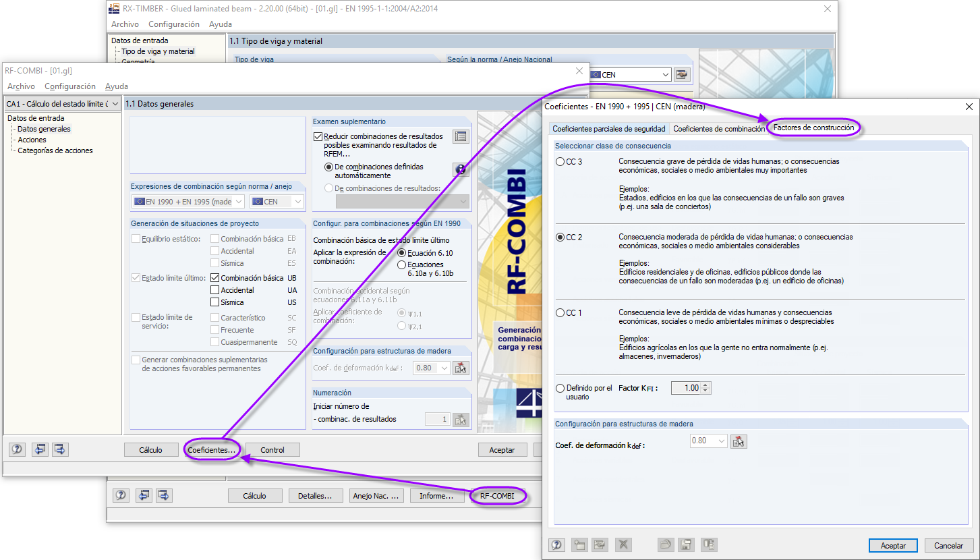Click Detalles... button in RX-TIMBER window
Image resolution: width=980 pixels, height=560 pixels.
click(316, 496)
